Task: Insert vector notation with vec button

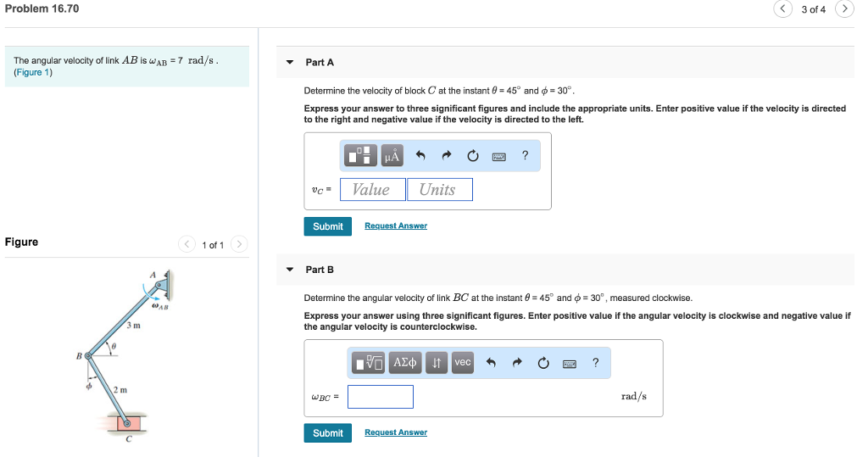Action: 463,363
